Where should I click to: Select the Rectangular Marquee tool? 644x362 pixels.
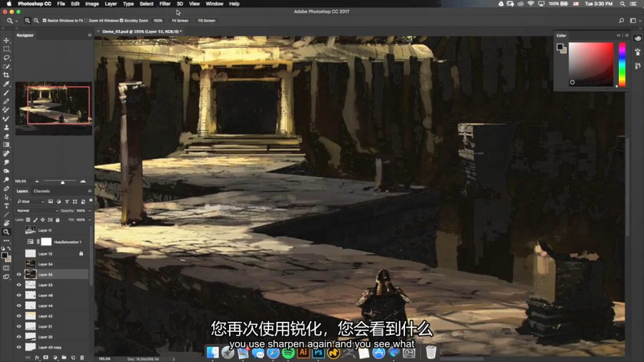click(6, 49)
